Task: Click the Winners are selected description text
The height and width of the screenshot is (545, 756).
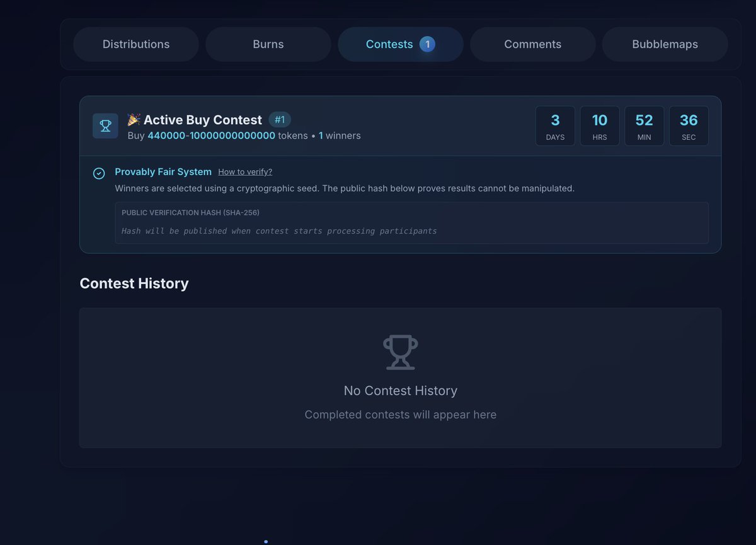Action: click(345, 188)
